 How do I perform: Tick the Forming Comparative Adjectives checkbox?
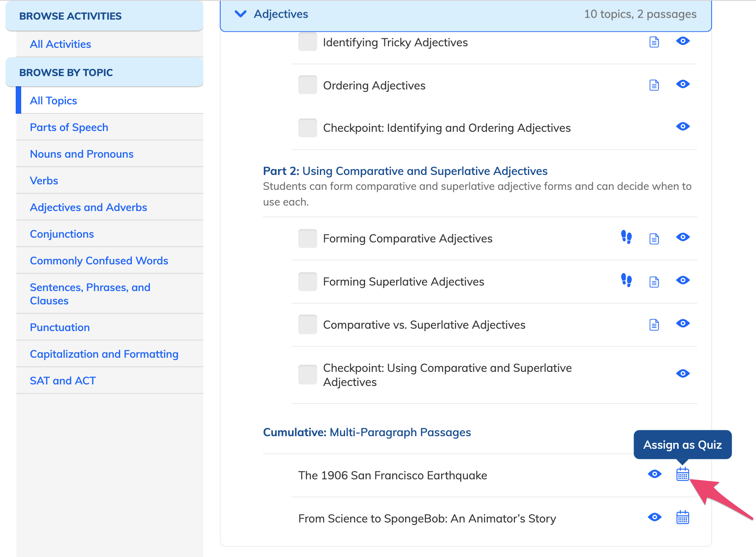pyautogui.click(x=308, y=238)
